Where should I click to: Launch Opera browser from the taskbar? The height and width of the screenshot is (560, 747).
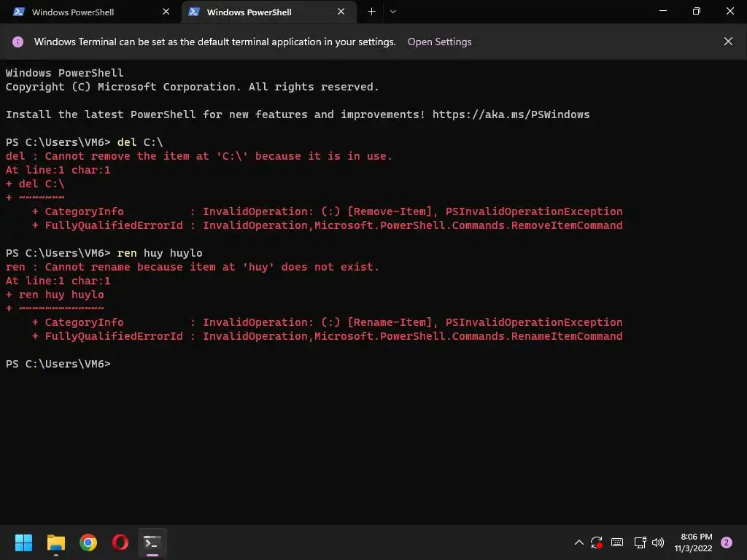click(120, 542)
